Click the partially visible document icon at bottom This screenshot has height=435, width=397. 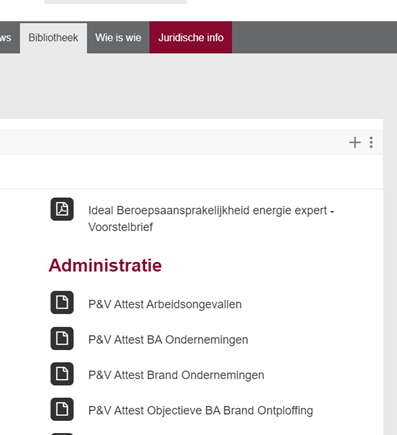62,434
